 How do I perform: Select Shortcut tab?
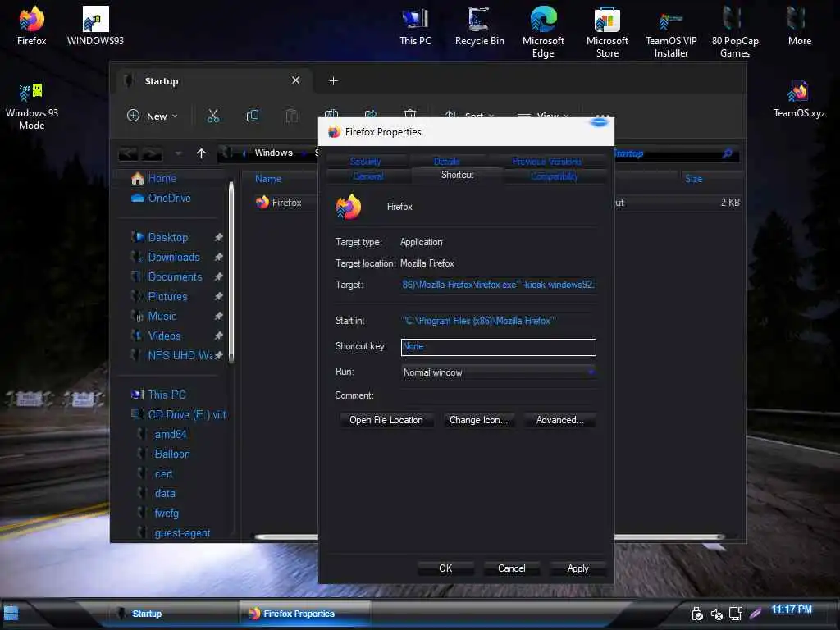tap(457, 175)
